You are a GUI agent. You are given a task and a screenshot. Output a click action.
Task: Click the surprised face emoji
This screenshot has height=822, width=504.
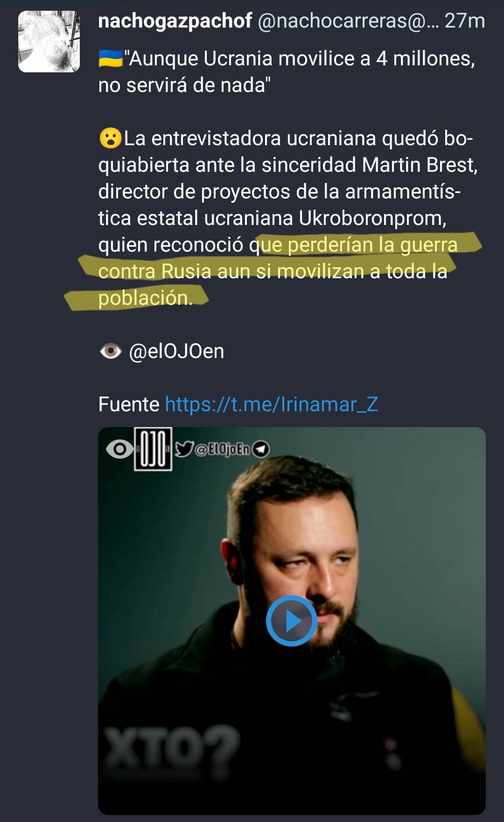click(111, 139)
